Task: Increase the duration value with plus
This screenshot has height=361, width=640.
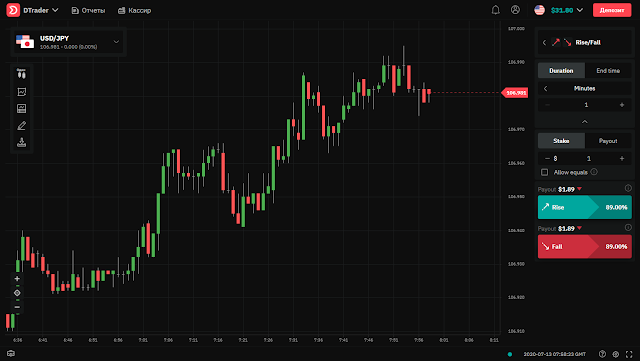Action: tap(622, 105)
